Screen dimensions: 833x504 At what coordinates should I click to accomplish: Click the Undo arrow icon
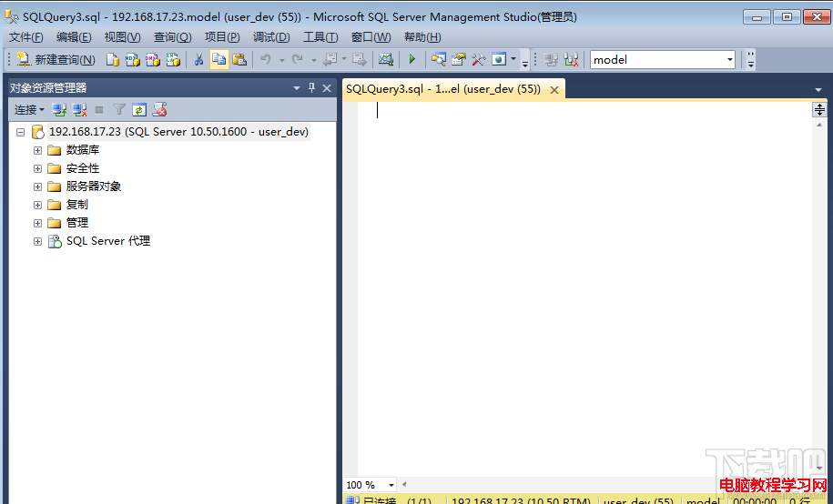point(266,59)
